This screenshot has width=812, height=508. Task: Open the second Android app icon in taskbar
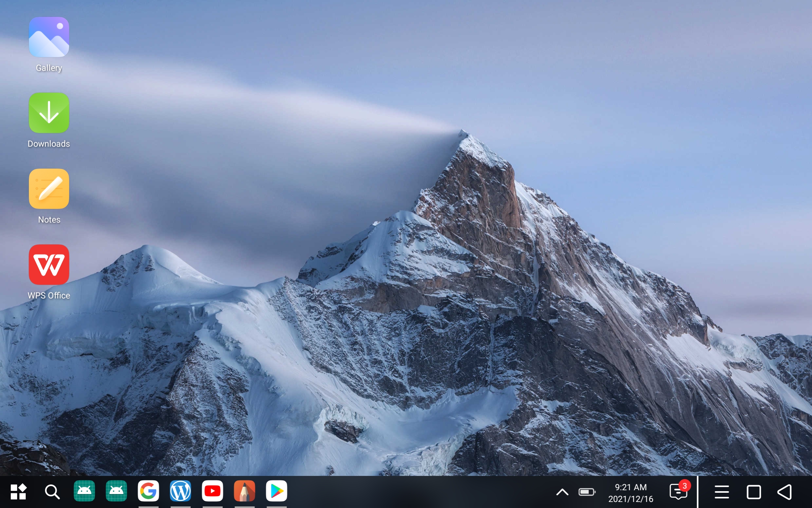point(116,491)
